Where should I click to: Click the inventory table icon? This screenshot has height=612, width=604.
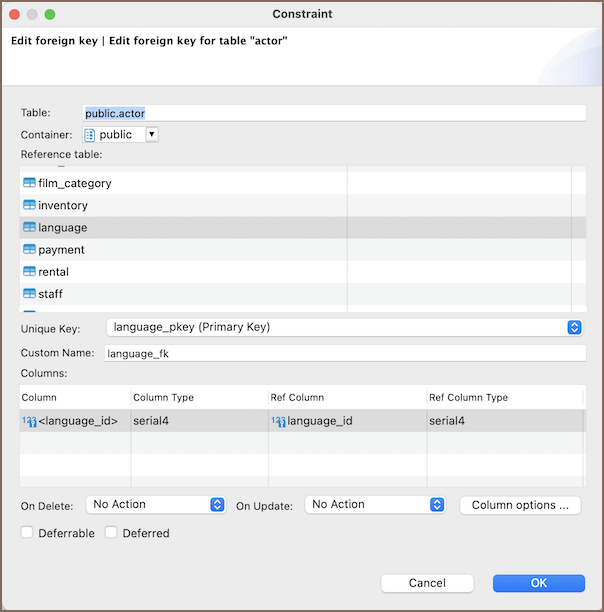[29, 205]
